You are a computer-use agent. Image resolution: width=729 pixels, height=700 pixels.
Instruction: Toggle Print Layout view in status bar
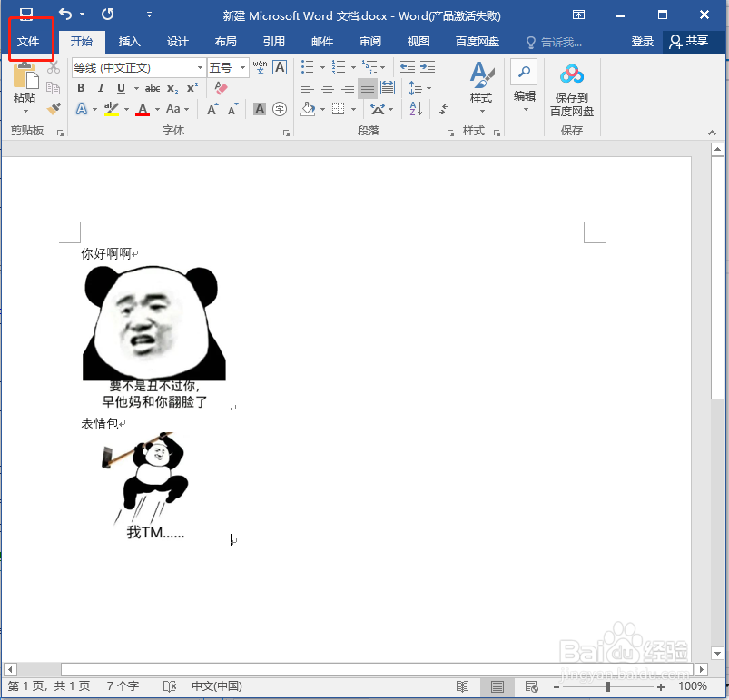pyautogui.click(x=497, y=686)
